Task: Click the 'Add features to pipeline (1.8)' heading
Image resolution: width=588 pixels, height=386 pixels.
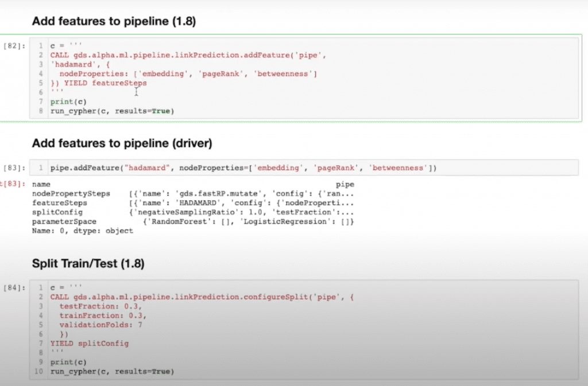Action: point(114,21)
